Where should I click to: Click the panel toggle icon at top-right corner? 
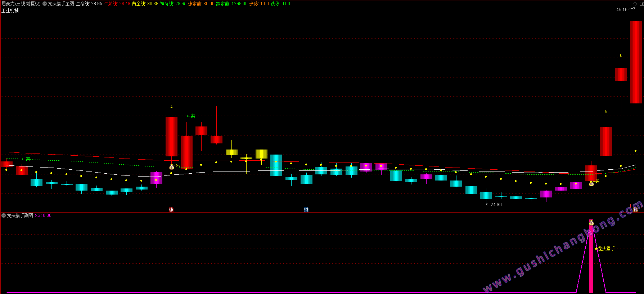click(x=641, y=4)
